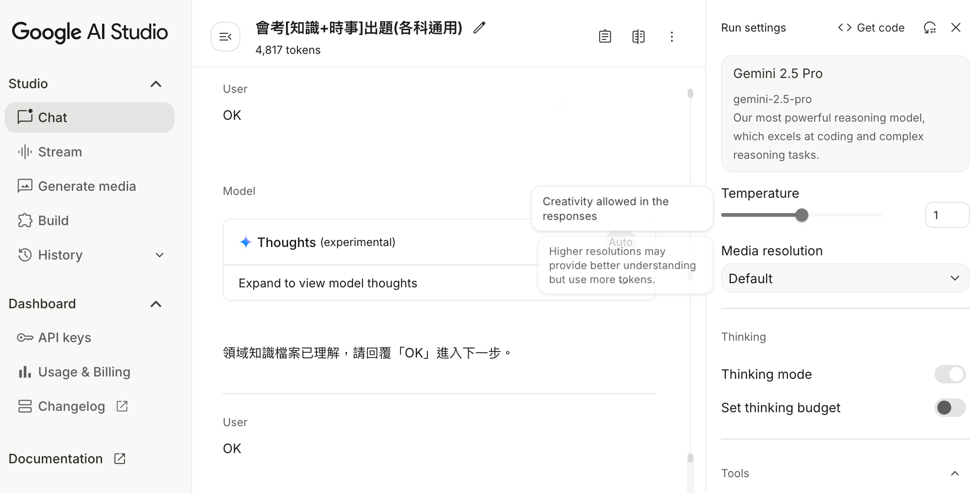Collapse the Tools section

pos(955,474)
